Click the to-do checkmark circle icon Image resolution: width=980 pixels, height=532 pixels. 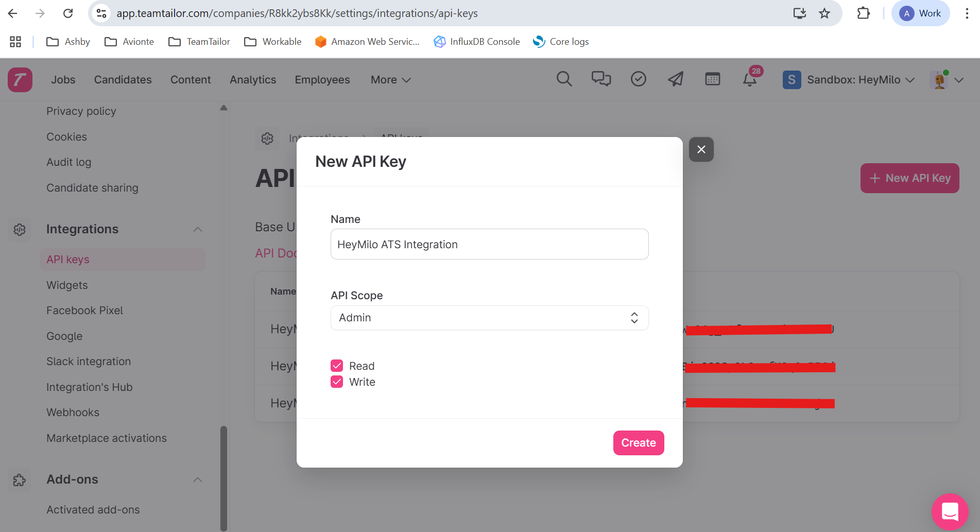click(x=639, y=79)
